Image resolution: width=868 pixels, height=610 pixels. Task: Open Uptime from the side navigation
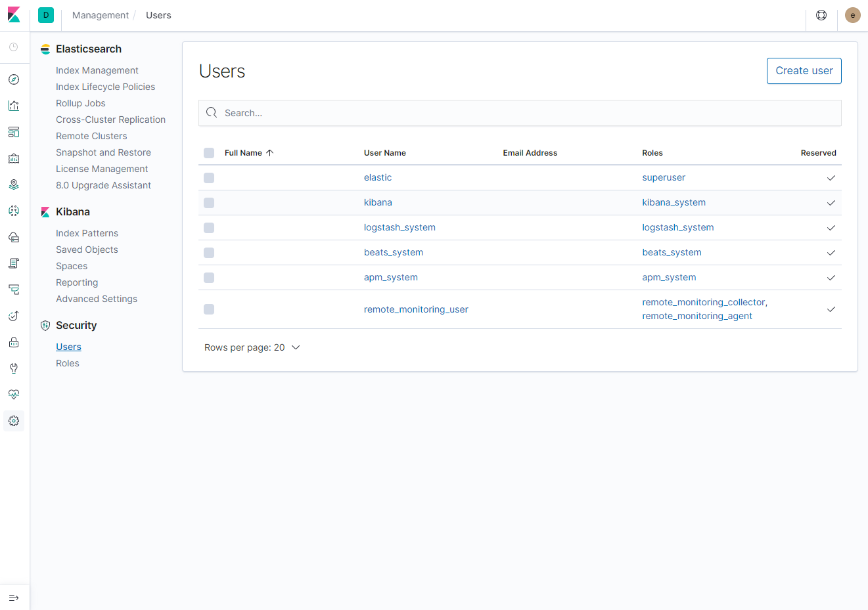click(x=14, y=316)
